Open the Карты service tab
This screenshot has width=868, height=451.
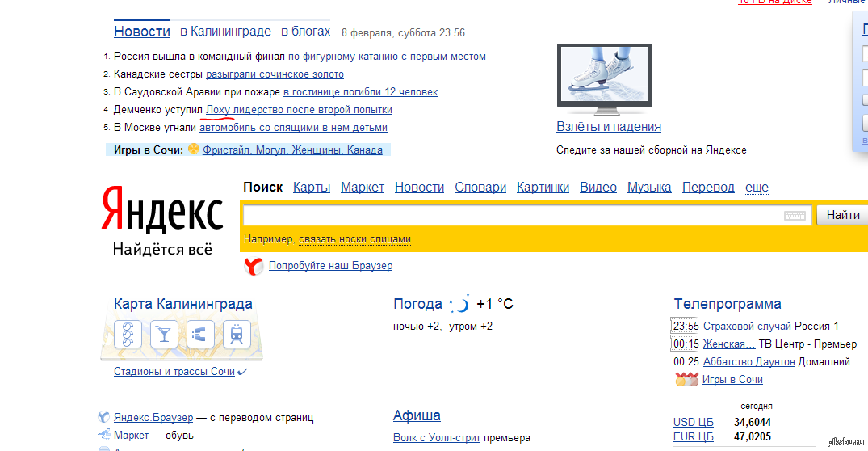312,188
